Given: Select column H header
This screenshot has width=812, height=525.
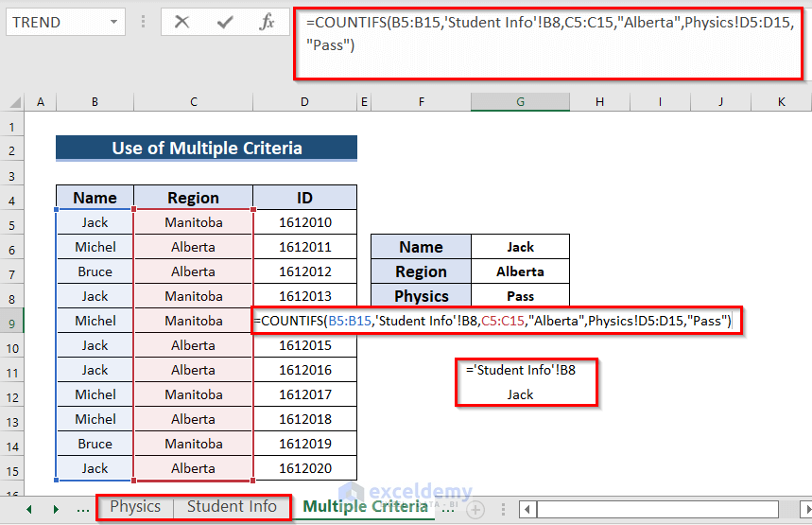Looking at the screenshot, I should tap(599, 102).
